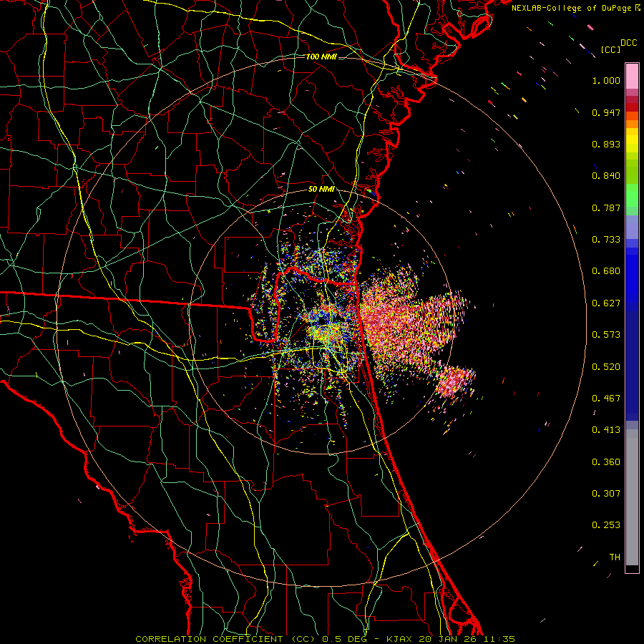Click the 0.467 legend value
Image resolution: width=644 pixels, height=644 pixels.
click(606, 399)
